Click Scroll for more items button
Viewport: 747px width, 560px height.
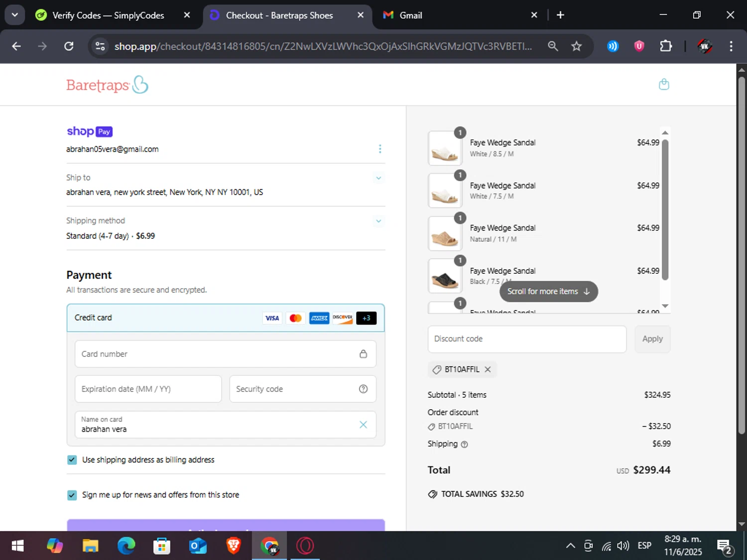(548, 291)
